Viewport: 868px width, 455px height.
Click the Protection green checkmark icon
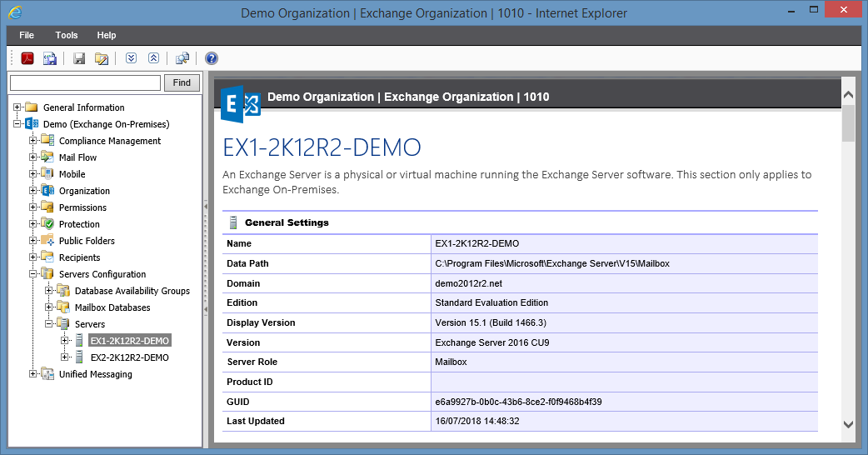(47, 223)
